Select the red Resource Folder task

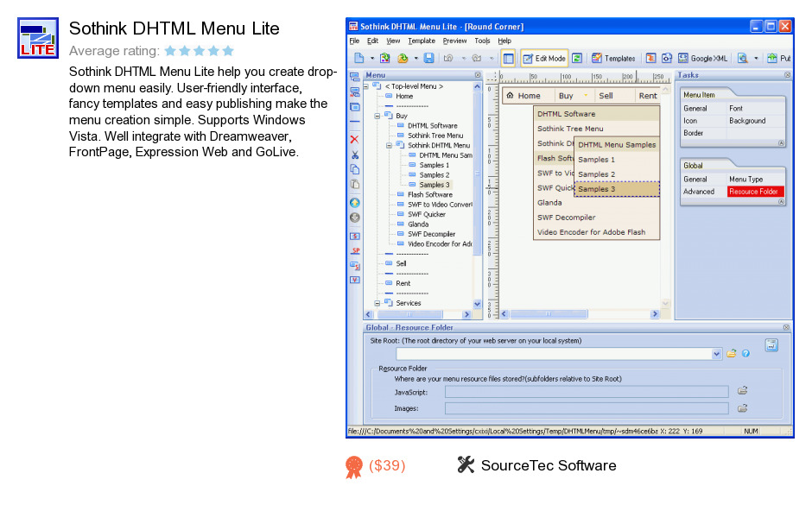tap(756, 192)
